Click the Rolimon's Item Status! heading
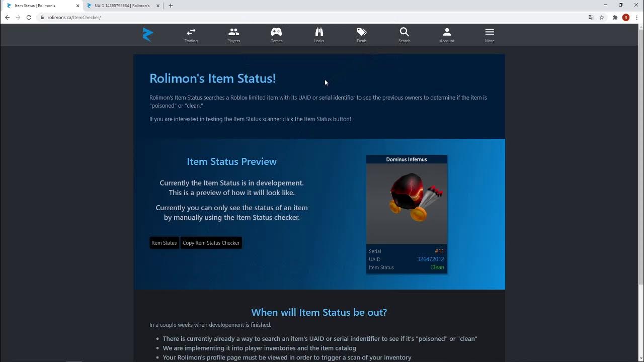The width and height of the screenshot is (644, 362). click(x=212, y=78)
